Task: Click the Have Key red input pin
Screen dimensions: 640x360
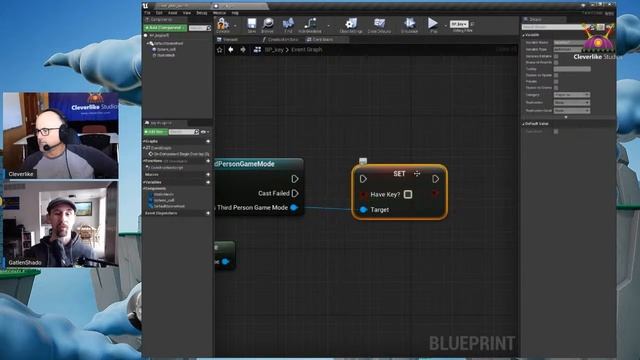Action: tap(363, 194)
